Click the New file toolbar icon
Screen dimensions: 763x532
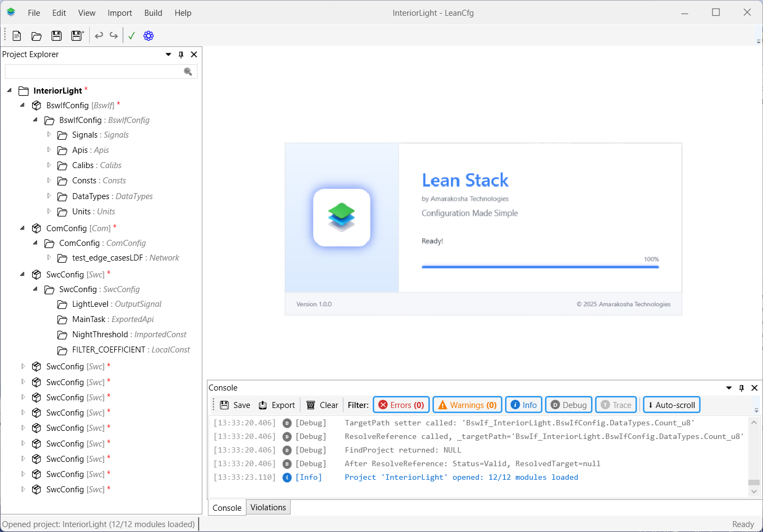point(17,36)
